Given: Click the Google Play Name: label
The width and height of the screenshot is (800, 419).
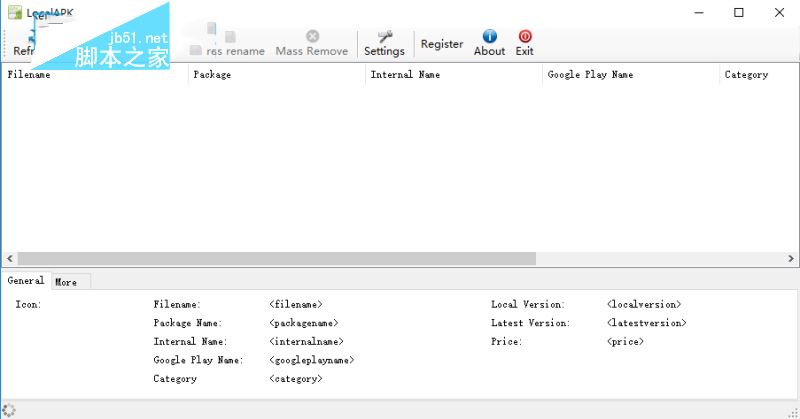Looking at the screenshot, I should coord(198,360).
